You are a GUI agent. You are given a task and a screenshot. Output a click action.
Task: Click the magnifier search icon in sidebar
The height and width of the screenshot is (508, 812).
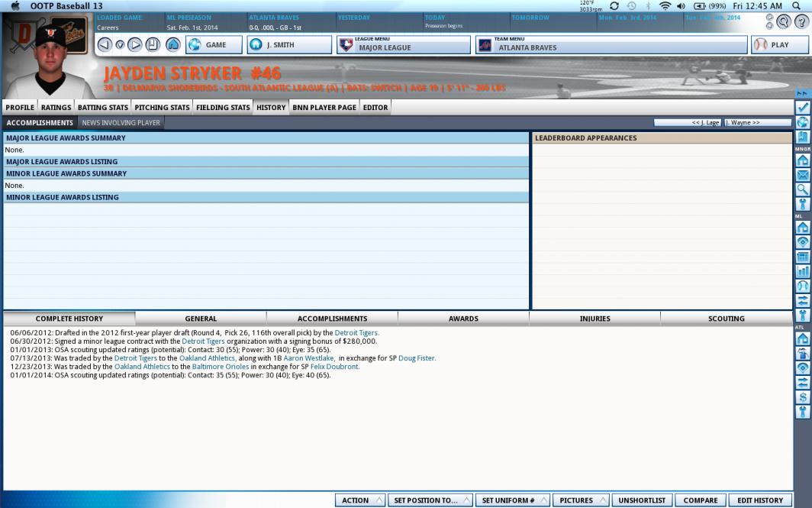[x=803, y=189]
